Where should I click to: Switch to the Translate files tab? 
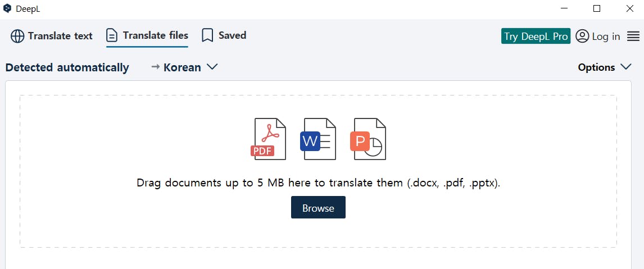155,35
